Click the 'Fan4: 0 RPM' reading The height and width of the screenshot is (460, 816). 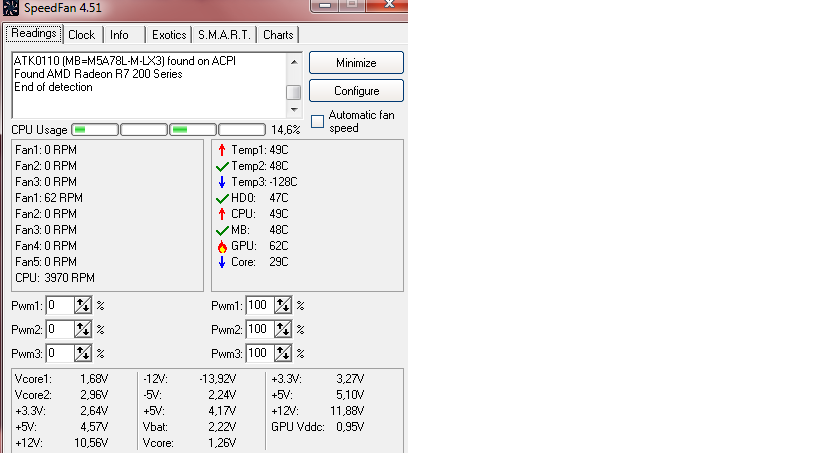point(46,246)
